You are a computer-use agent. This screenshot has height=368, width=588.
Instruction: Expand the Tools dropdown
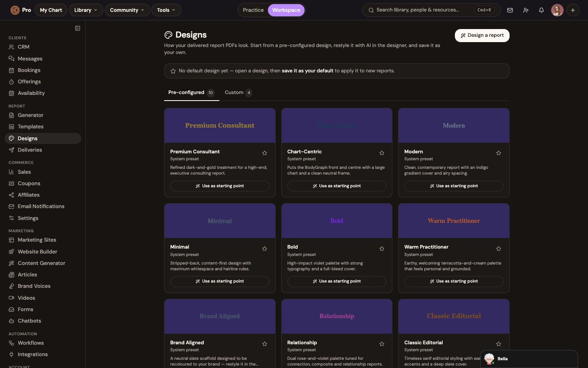coord(166,10)
